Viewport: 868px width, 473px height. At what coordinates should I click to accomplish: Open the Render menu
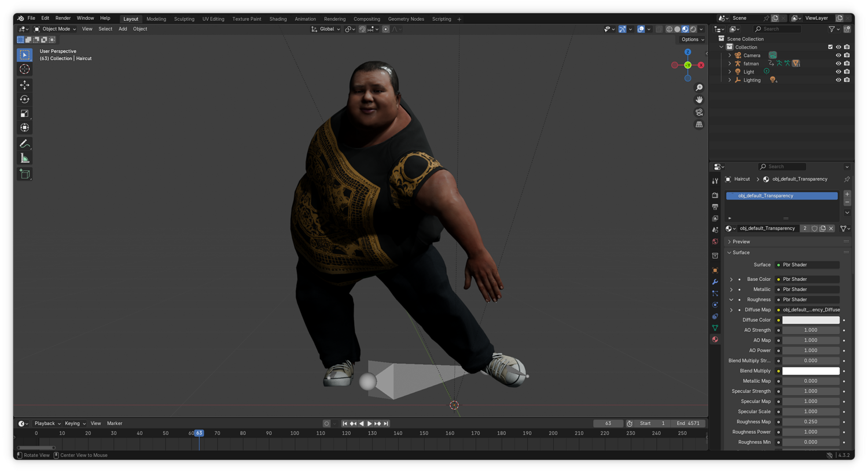[62, 19]
